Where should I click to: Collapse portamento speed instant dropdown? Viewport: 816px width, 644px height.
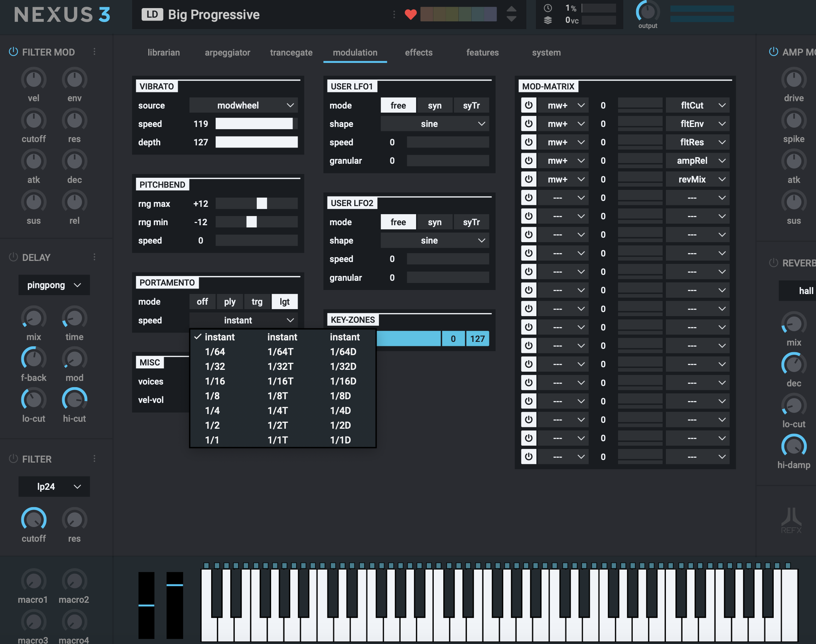tap(244, 320)
